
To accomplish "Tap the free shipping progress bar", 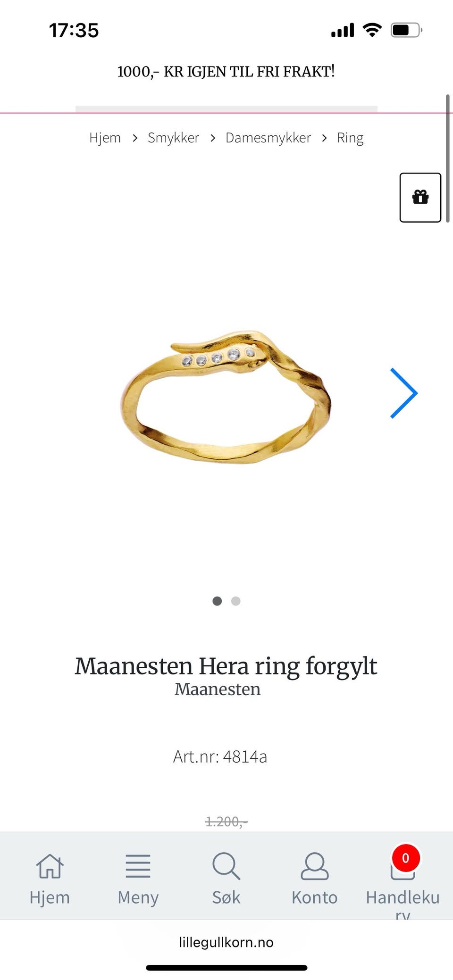I will [x=226, y=109].
